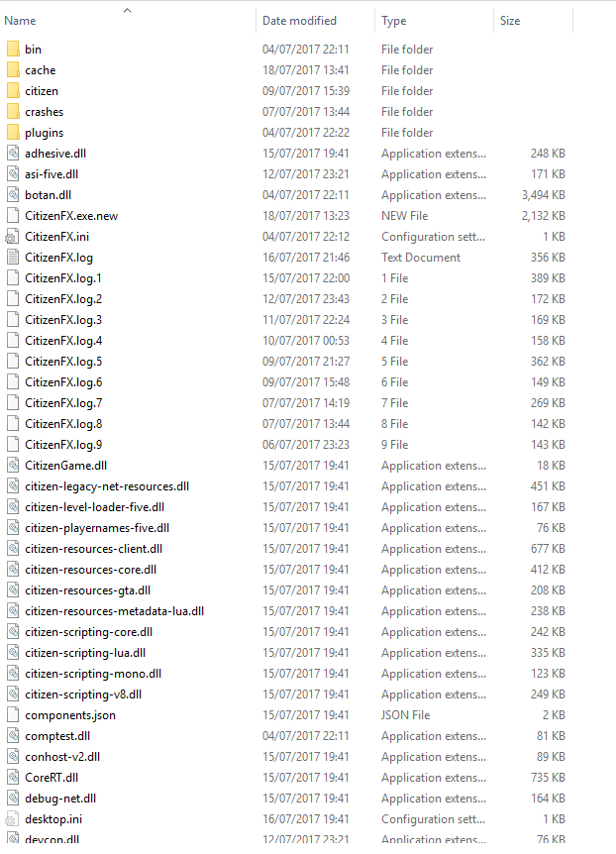Select the botan.dll file icon

(13, 195)
